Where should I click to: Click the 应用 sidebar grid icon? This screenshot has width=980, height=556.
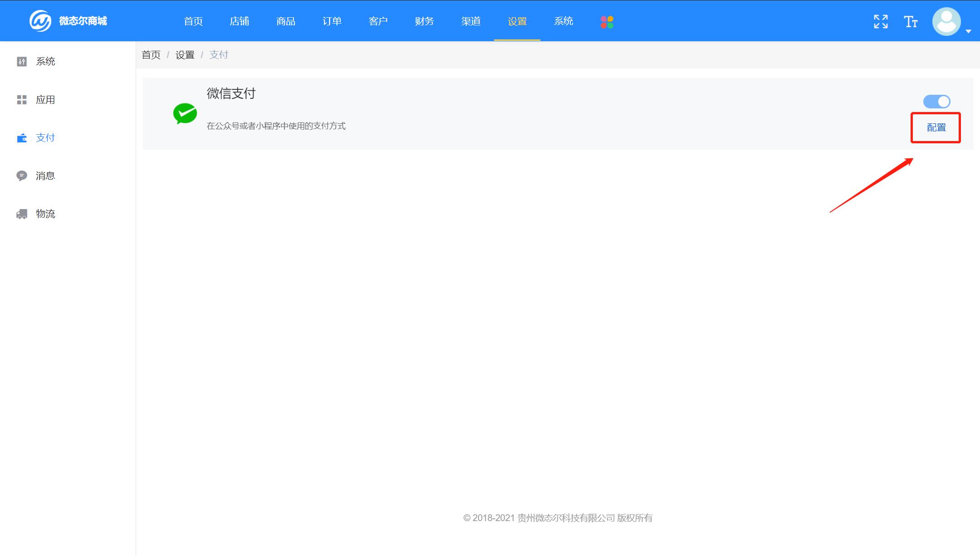(x=21, y=99)
